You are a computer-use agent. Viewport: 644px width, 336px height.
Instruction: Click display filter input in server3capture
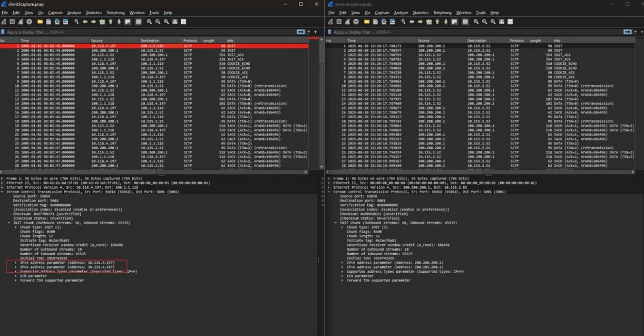477,32
